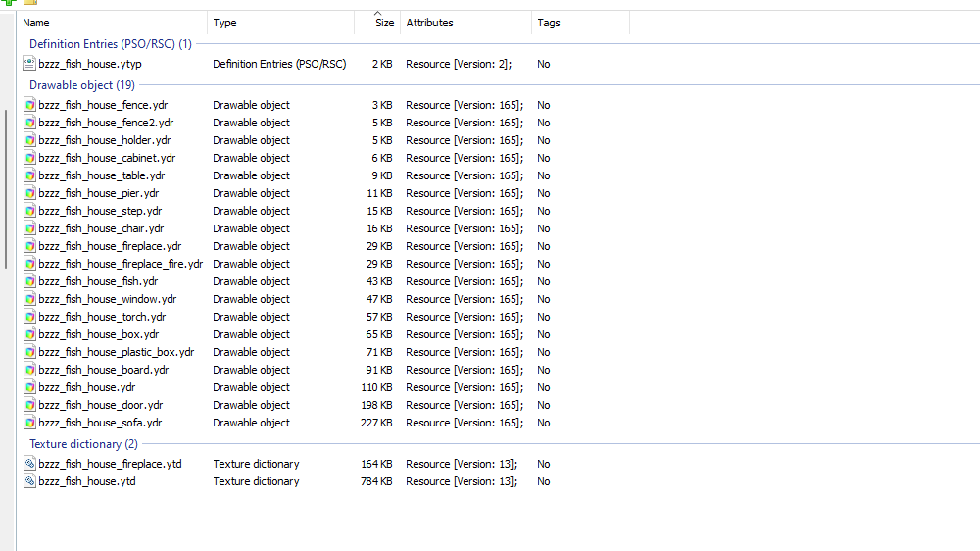980x551 pixels.
Task: Collapse the Drawable object (19) group
Action: pos(82,85)
